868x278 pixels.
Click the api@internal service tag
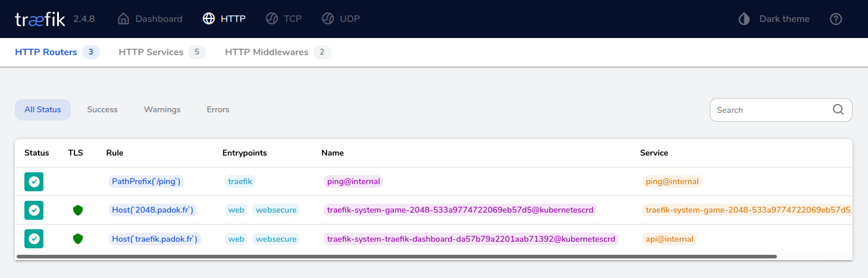(x=669, y=239)
